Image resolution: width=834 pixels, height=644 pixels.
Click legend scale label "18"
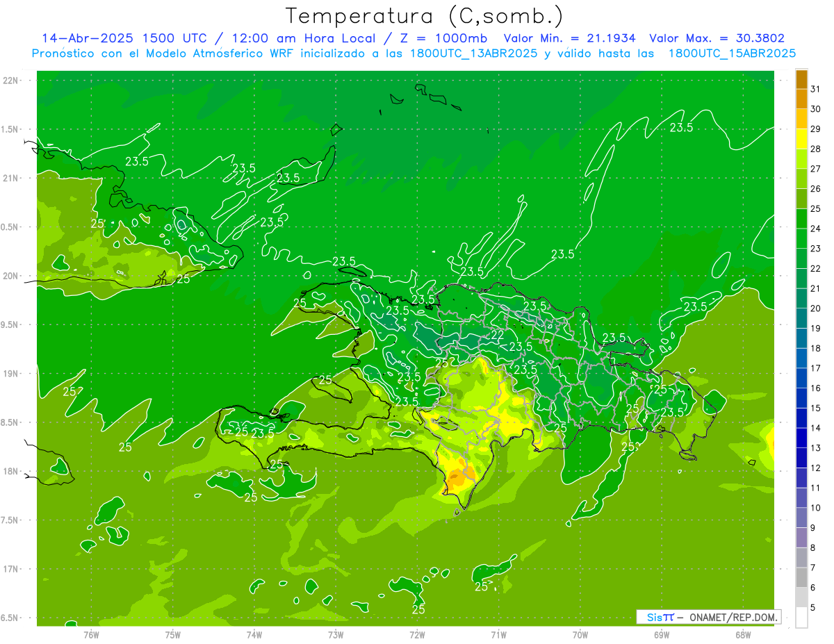point(816,348)
